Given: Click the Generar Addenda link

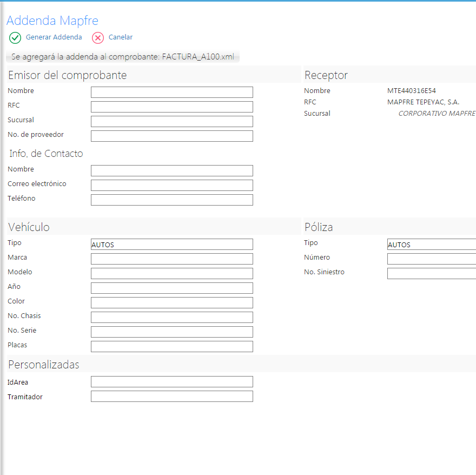Looking at the screenshot, I should coord(54,37).
